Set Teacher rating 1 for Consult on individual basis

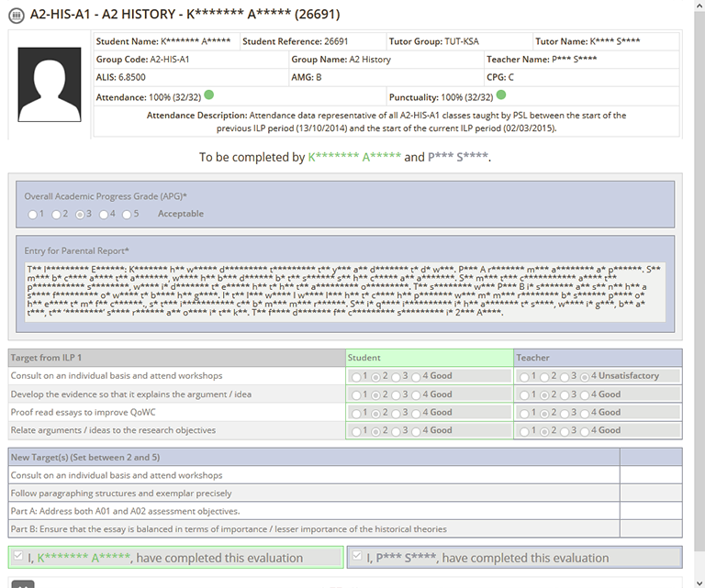(524, 376)
